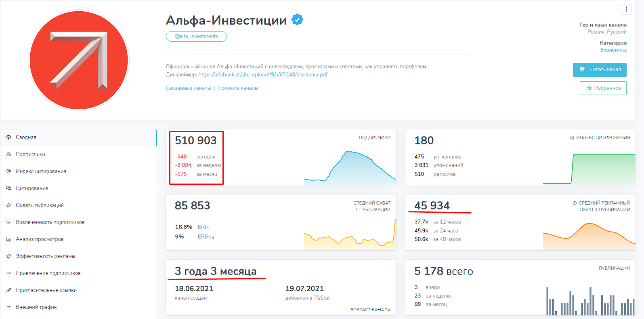Click the Пригласительные ссылки link icon
Viewport: 644px width, 319px height.
pos(8,290)
